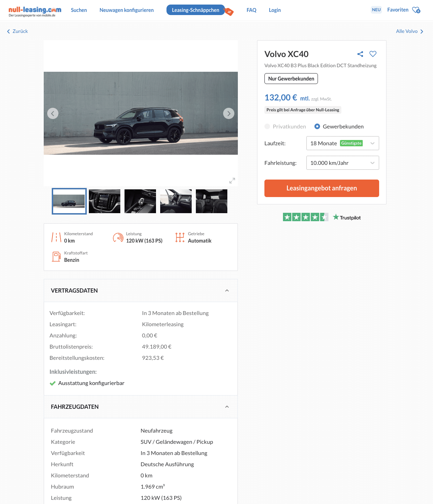Click 'Kilometerleasing' value
This screenshot has width=433, height=504.
click(163, 324)
